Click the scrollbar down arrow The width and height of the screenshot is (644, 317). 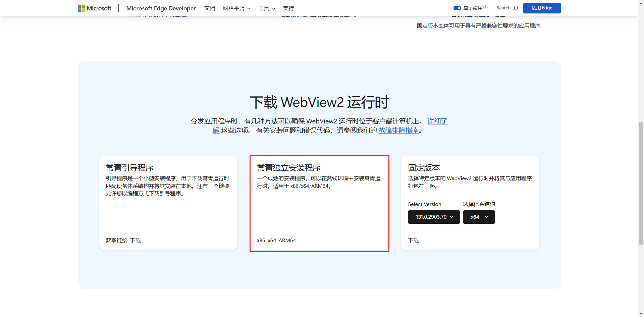click(641, 314)
